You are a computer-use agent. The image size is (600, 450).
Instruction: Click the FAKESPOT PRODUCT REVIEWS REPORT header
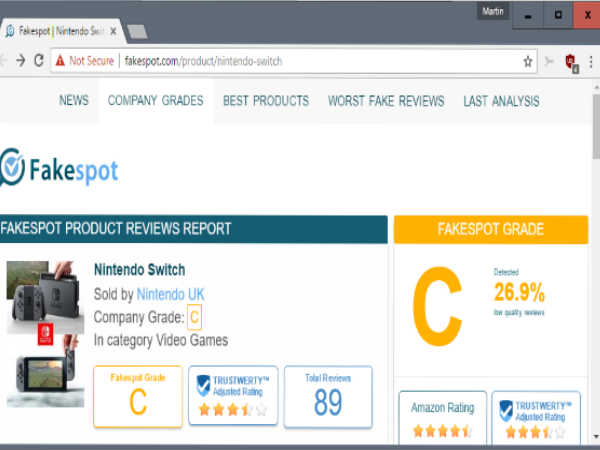pos(194,229)
